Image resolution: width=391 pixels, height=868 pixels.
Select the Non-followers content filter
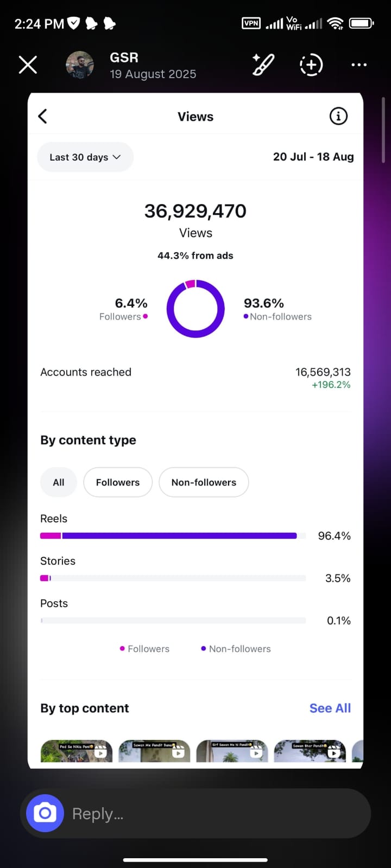tap(204, 482)
